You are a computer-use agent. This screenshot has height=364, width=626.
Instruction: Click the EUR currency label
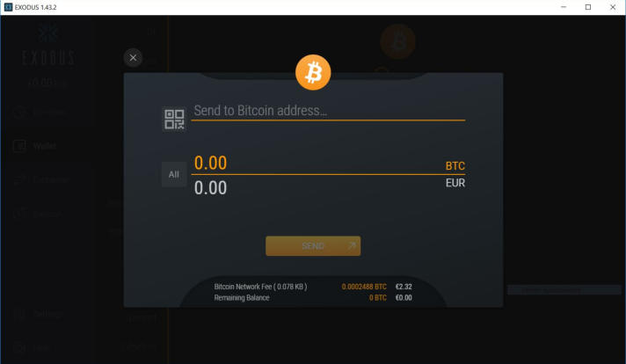pos(455,183)
